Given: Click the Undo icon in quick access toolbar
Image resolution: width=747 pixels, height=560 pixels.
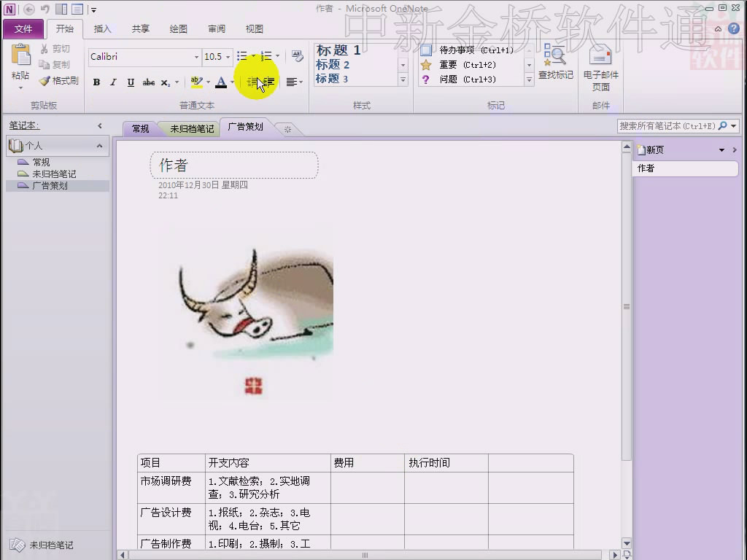Looking at the screenshot, I should pyautogui.click(x=45, y=9).
